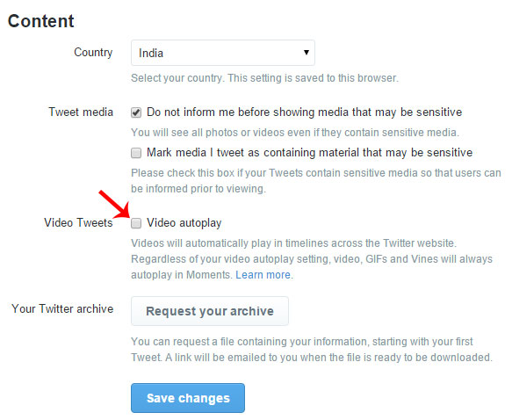Click the Country dropdown arrow
Screen dimensions: 512x420
point(306,53)
